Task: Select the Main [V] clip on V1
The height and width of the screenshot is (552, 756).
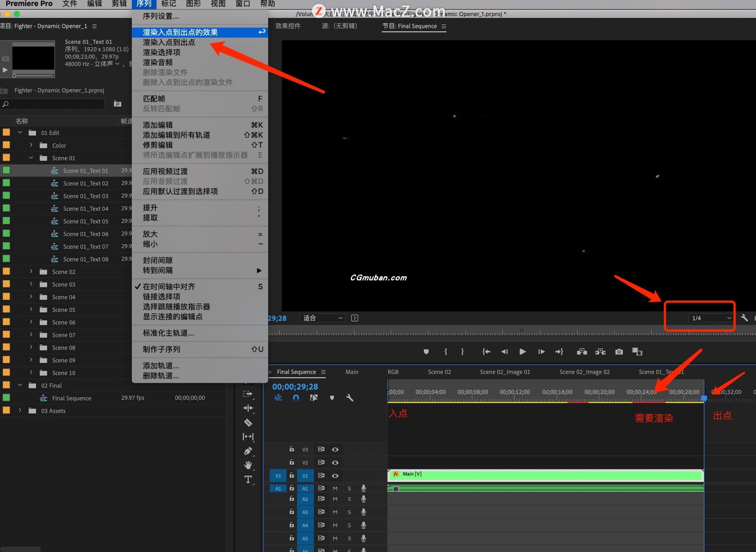Action: click(x=546, y=476)
